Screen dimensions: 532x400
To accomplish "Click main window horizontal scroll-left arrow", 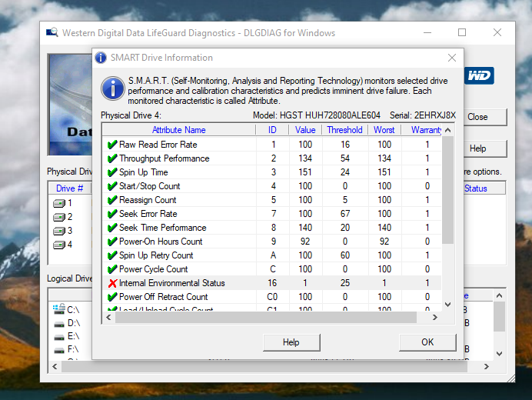I will point(55,367).
